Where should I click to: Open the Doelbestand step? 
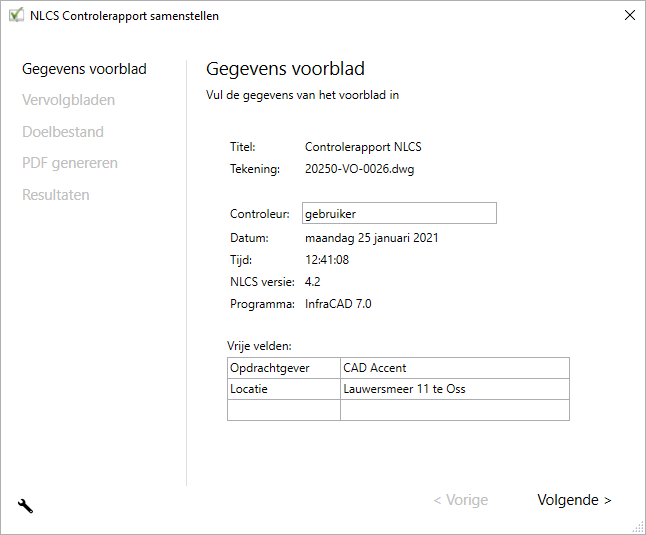[63, 132]
